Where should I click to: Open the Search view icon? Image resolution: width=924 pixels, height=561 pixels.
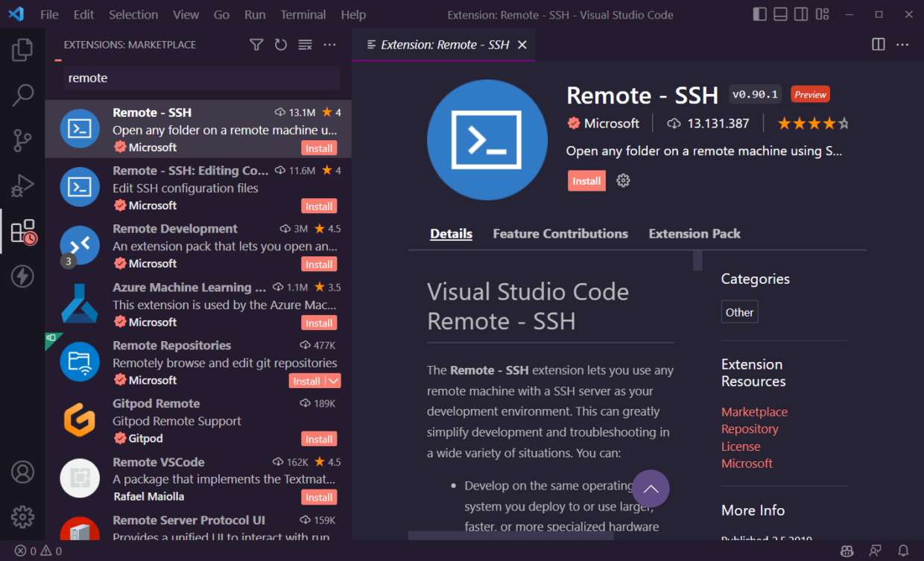(22, 95)
